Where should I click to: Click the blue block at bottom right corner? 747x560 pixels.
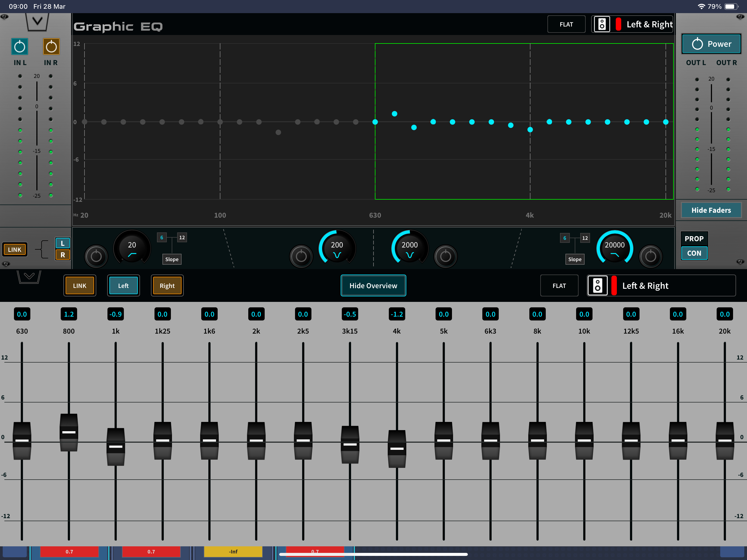732,552
